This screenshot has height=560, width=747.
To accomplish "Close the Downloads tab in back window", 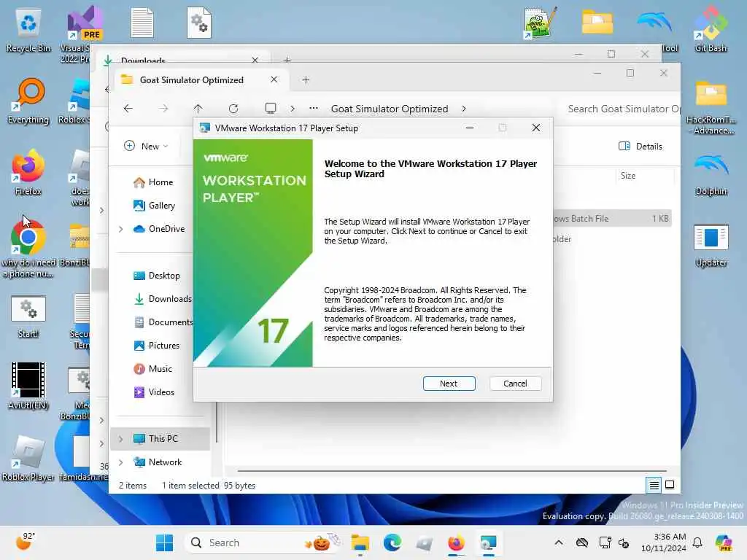I will pyautogui.click(x=255, y=60).
